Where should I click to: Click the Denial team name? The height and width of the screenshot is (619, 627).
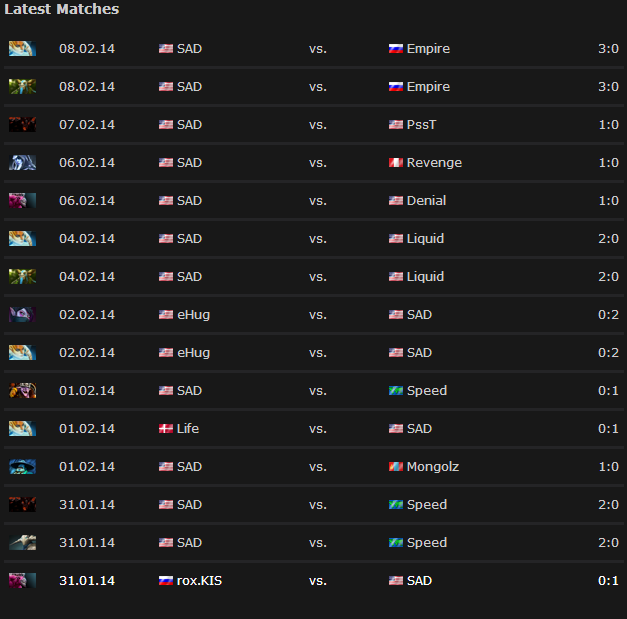[426, 201]
